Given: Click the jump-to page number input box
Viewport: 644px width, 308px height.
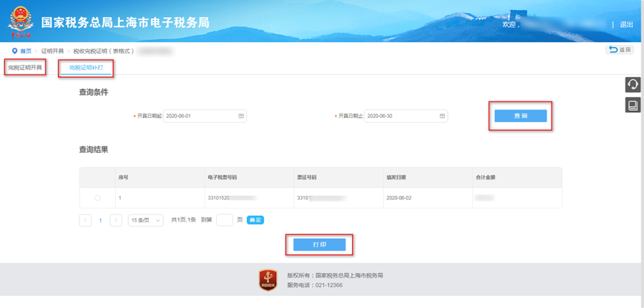Looking at the screenshot, I should 224,220.
